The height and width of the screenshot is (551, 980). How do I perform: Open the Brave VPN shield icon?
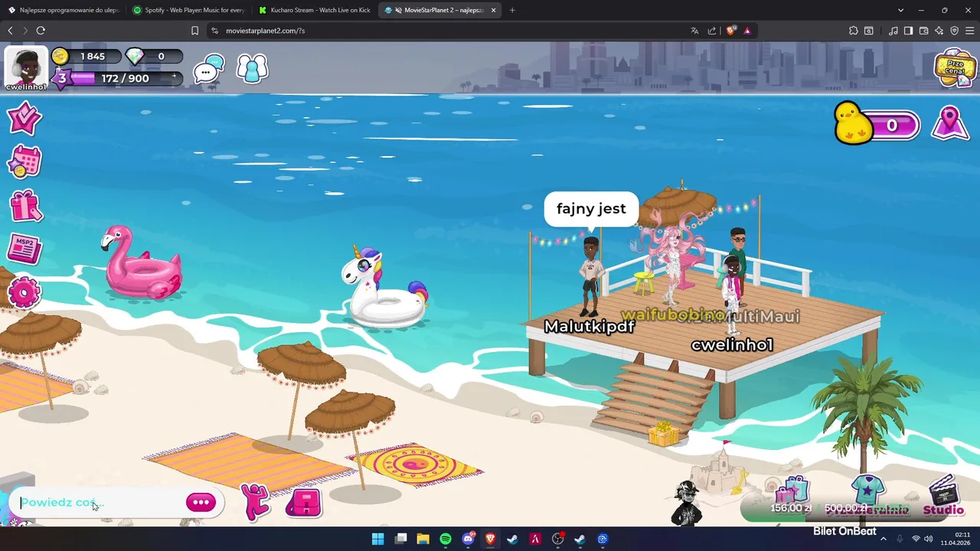(955, 31)
